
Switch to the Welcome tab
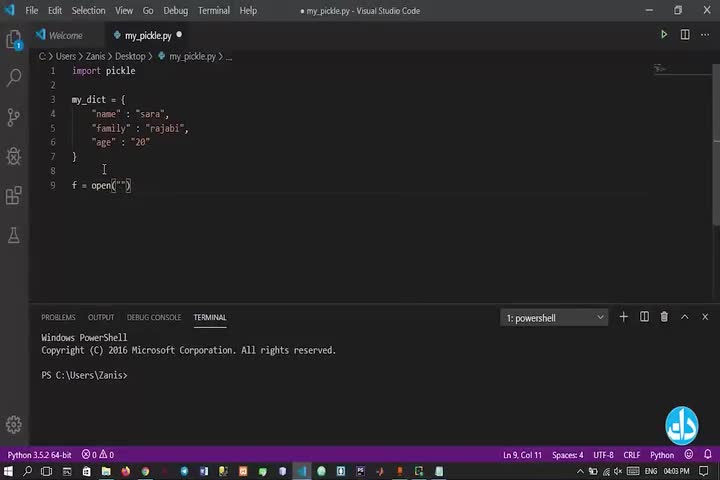point(65,35)
